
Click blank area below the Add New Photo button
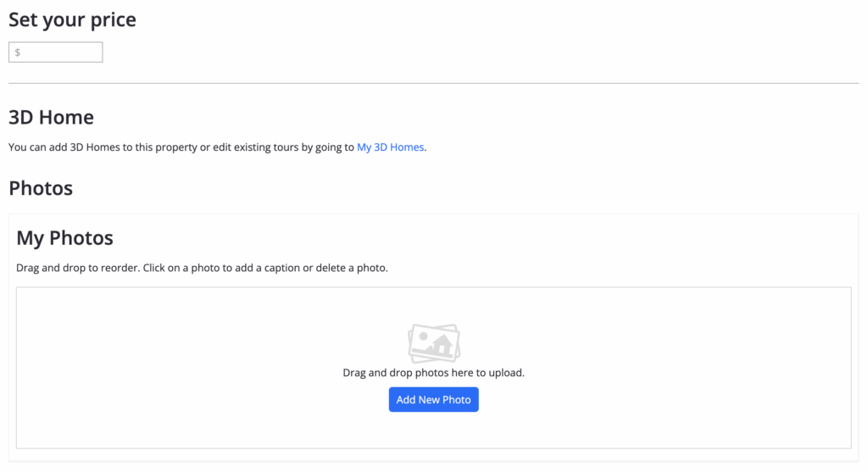pos(433,430)
